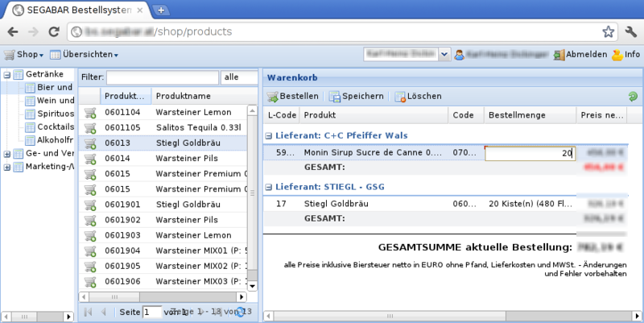
Task: Add Warsteiner Pils 06014 to cart
Action: click(90, 159)
